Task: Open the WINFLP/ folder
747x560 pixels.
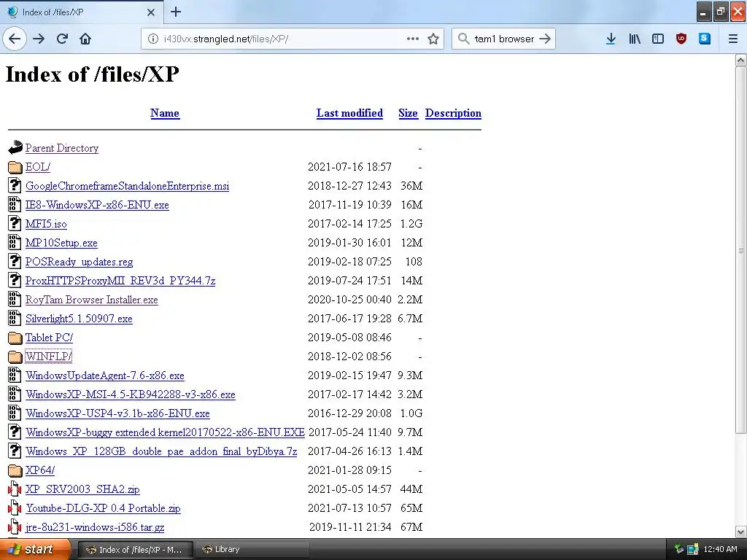Action: [49, 357]
